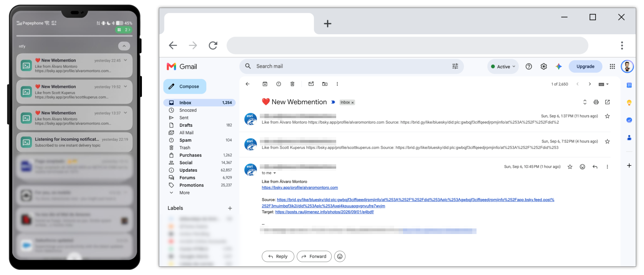This screenshot has height=275, width=644.
Task: Collapse ntfy notification group on phone
Action: [x=124, y=46]
